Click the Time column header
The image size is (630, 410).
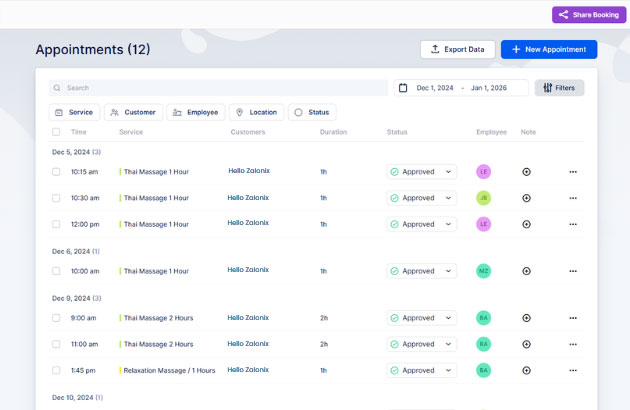pyautogui.click(x=78, y=132)
